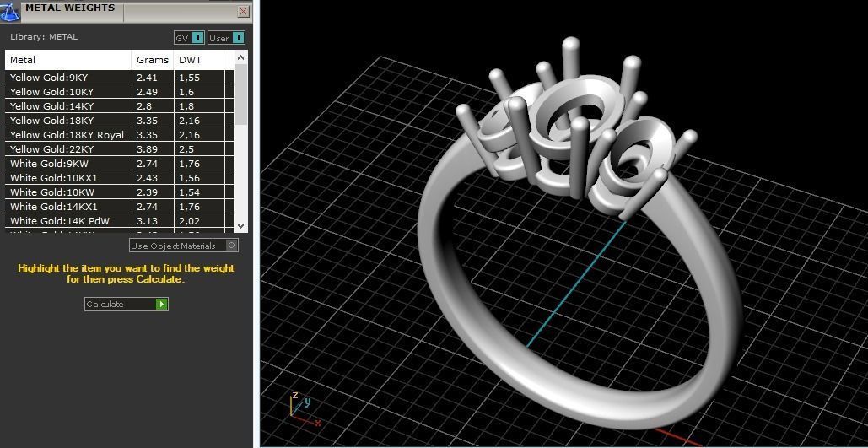
Task: Select the White Gold:9KW row
Action: coord(120,164)
